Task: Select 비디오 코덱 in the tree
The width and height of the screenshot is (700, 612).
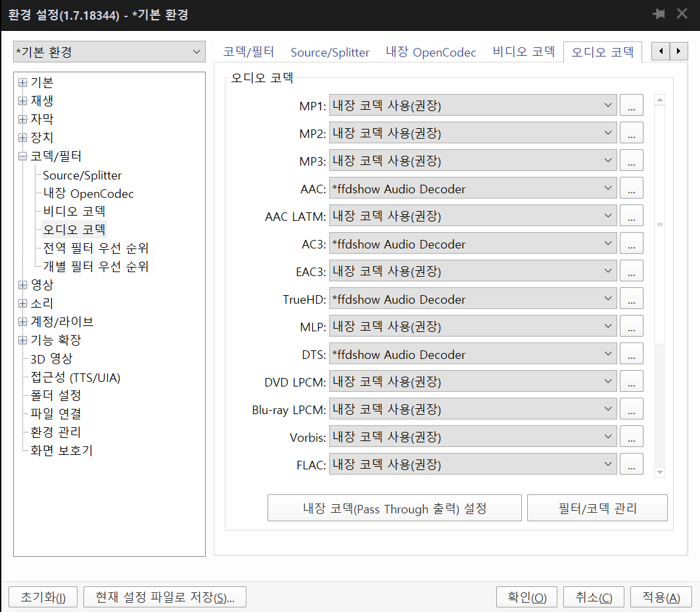Action: point(74,211)
